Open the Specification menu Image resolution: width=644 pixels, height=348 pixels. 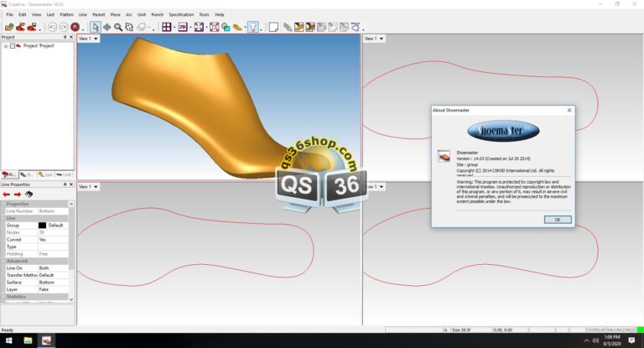[180, 14]
